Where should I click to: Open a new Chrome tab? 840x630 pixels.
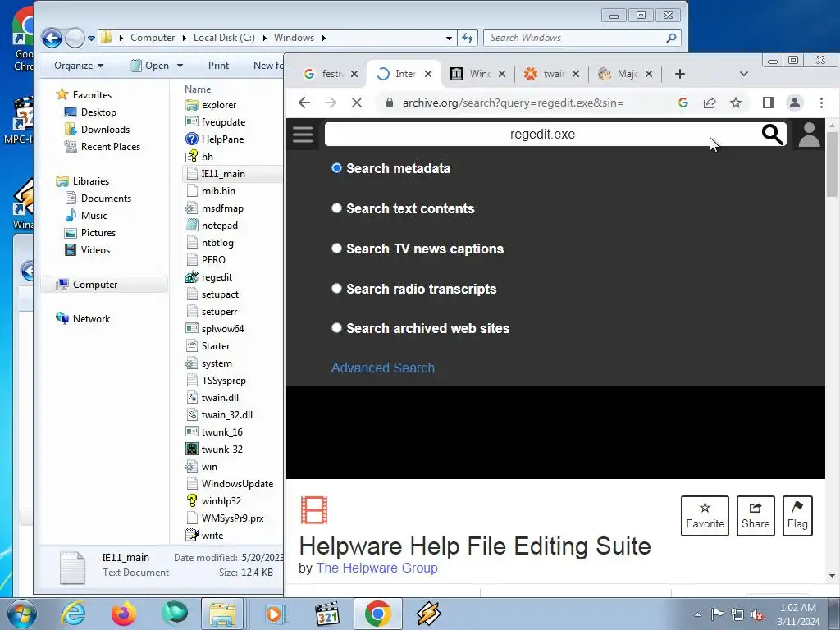tap(680, 74)
